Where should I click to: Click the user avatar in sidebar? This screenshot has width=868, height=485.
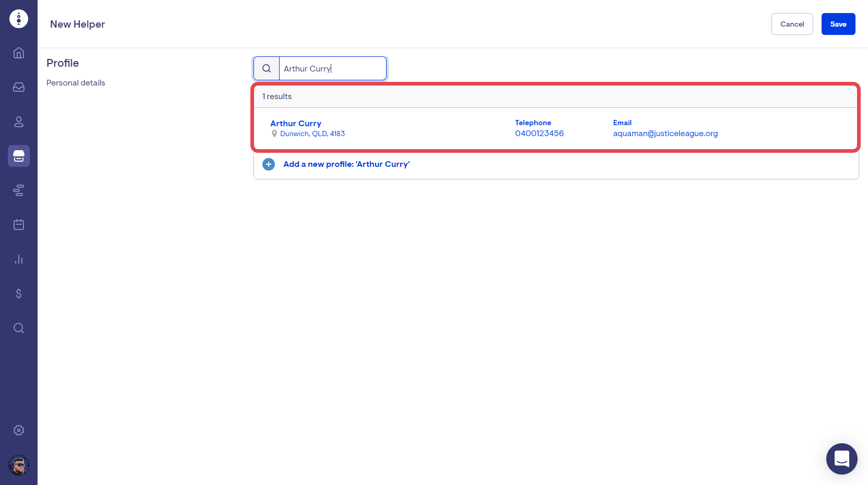click(x=19, y=465)
